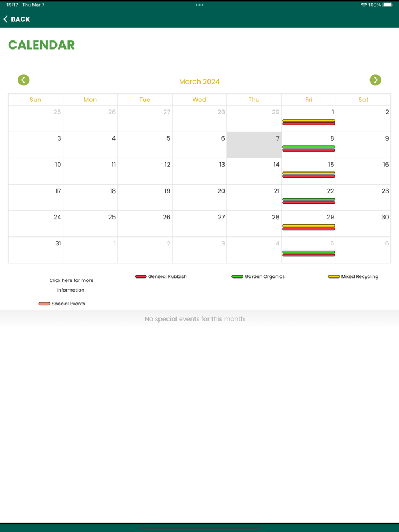Select Saturday March 2 cell
Viewport: 399px width, 532px height.
(x=363, y=118)
